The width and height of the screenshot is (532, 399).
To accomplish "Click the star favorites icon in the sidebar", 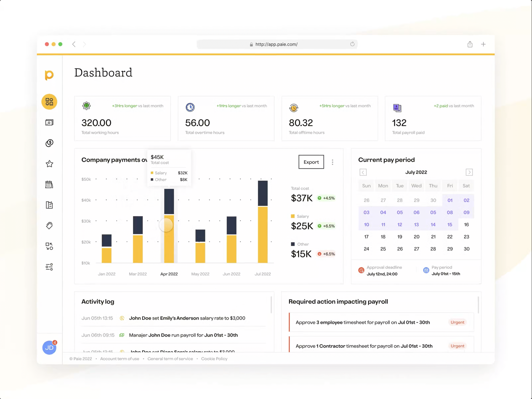I will coord(49,164).
